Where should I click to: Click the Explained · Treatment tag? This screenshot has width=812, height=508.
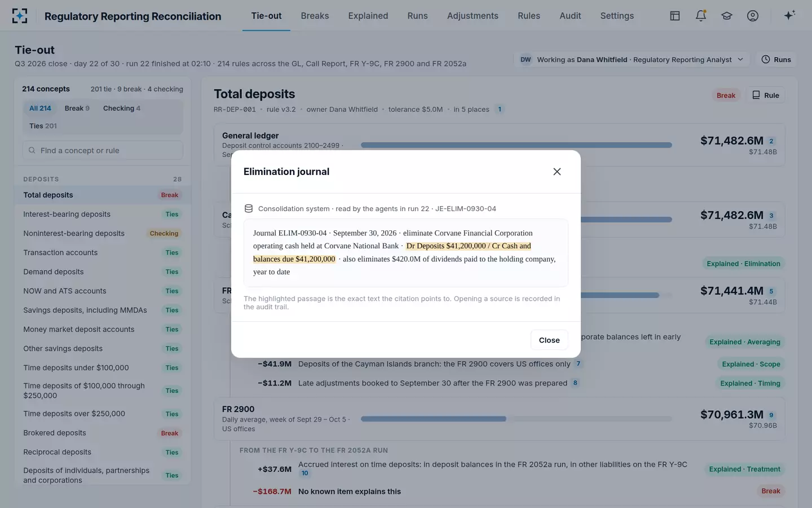pos(744,469)
